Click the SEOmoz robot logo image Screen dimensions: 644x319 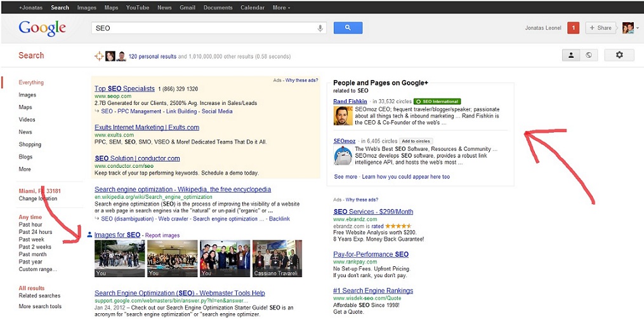[343, 156]
